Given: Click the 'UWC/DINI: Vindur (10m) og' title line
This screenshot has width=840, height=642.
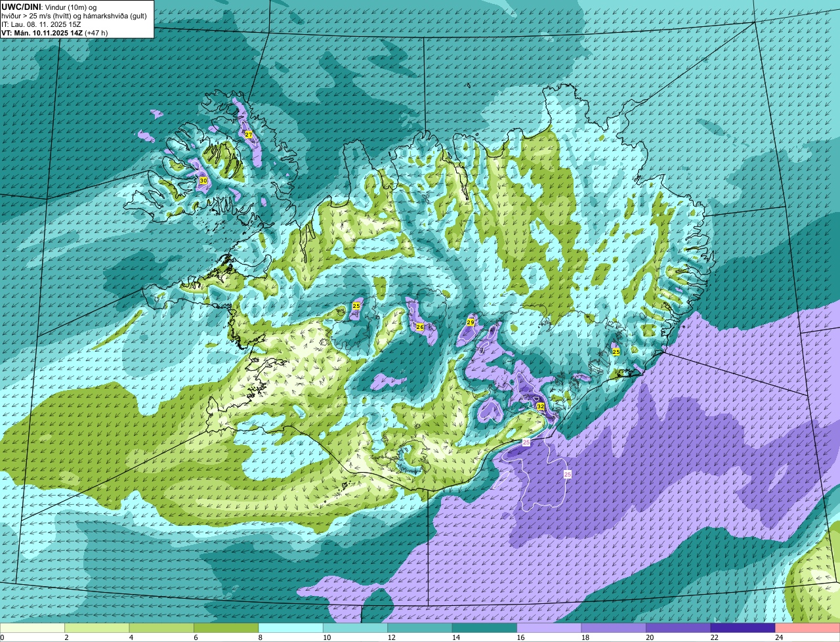Looking at the screenshot, I should click(49, 7).
